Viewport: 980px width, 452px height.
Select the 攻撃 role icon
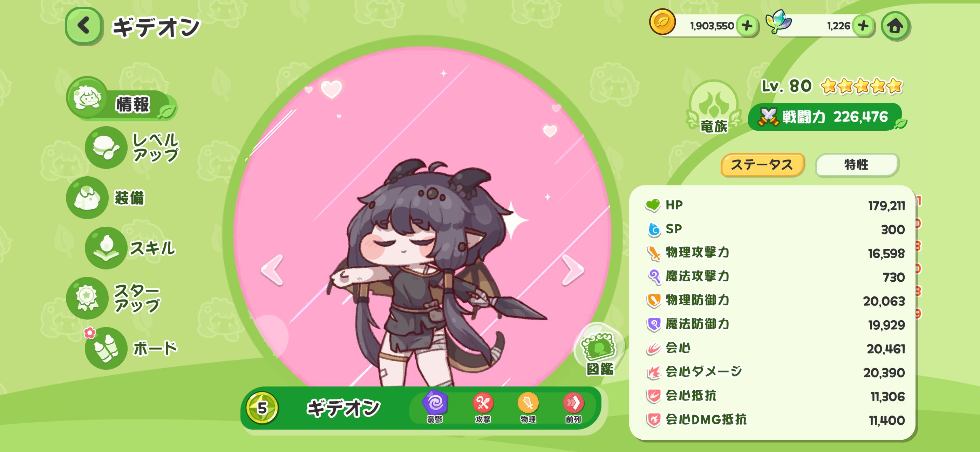(483, 408)
